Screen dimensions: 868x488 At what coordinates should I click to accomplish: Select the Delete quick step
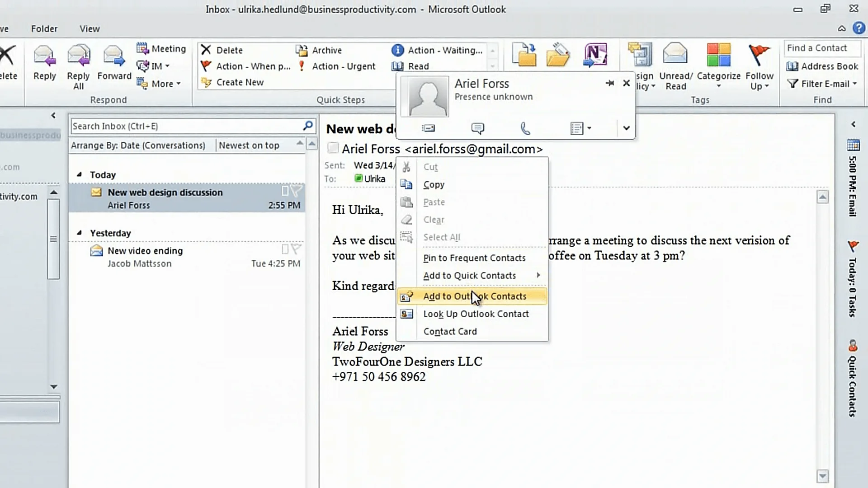point(222,50)
